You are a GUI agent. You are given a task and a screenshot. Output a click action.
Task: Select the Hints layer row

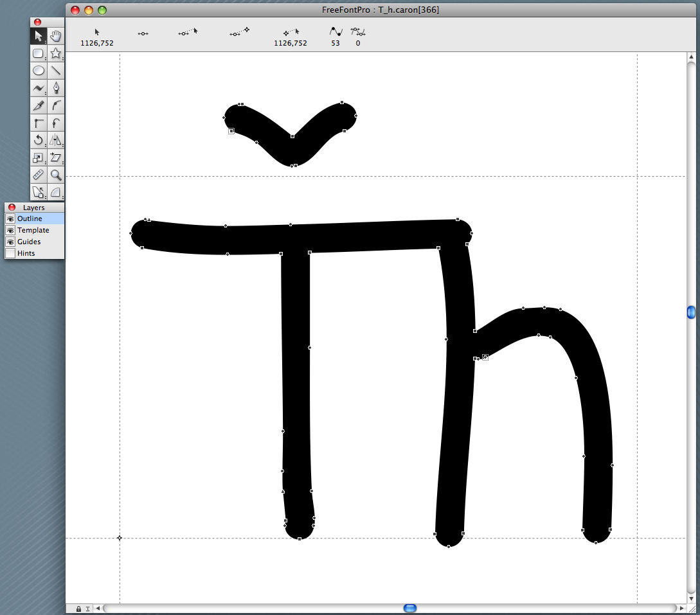click(35, 253)
